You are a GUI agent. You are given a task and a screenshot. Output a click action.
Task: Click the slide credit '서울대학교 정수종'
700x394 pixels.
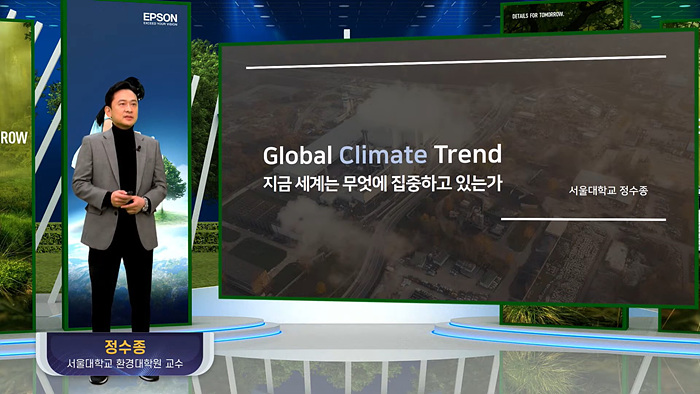point(608,191)
